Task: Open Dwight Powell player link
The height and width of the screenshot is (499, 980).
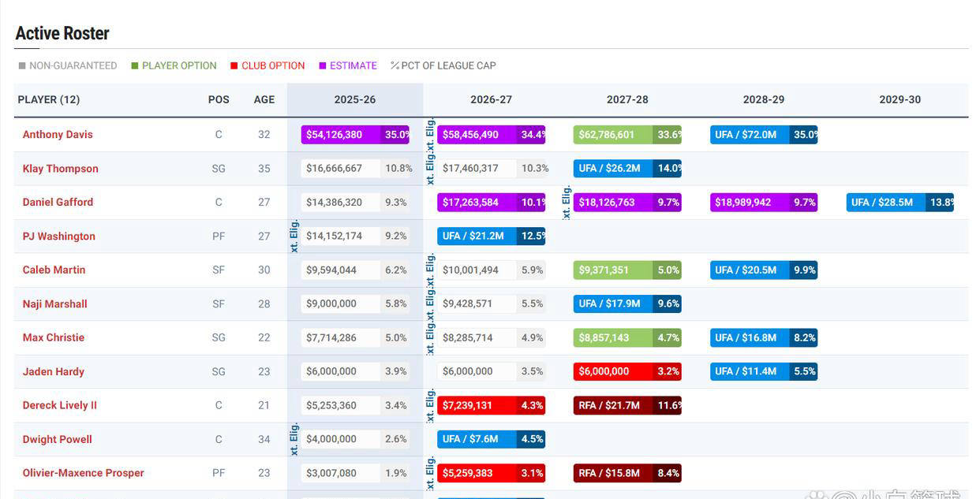Action: [x=57, y=440]
